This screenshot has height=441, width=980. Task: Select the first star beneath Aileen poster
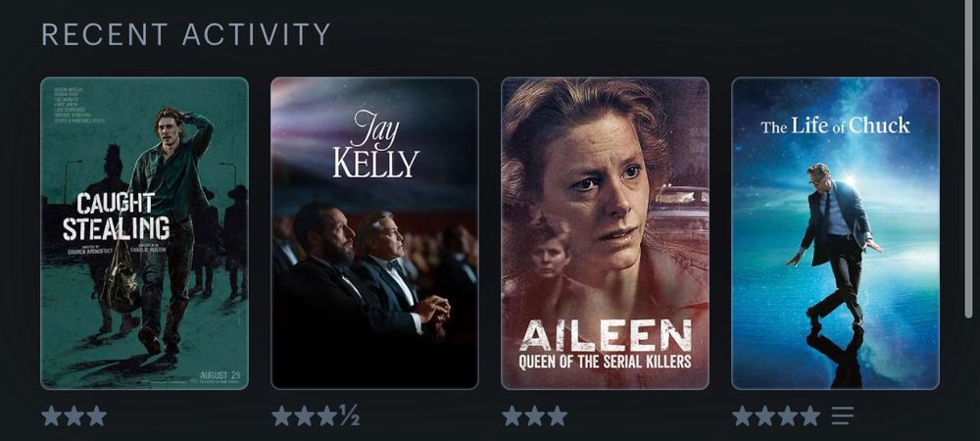point(512,416)
